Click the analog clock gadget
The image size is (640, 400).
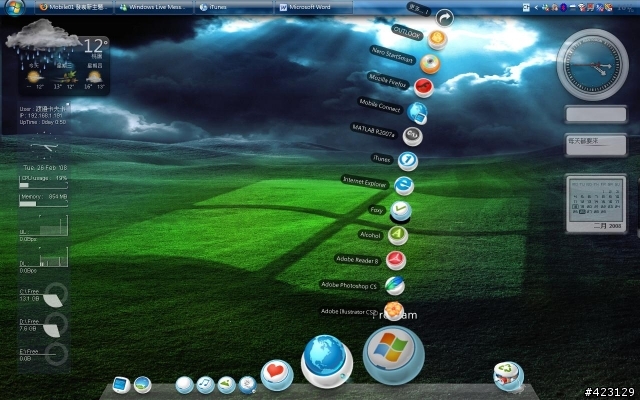(593, 64)
